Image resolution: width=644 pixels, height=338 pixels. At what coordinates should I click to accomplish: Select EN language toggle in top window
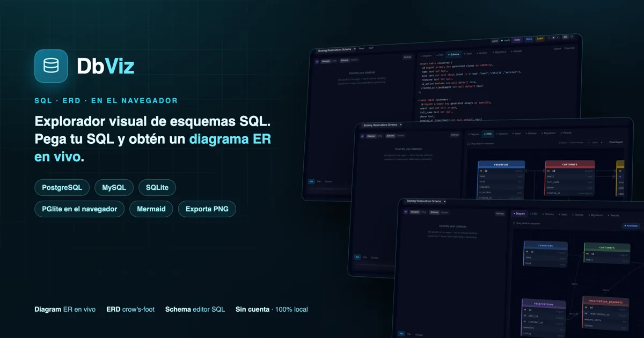click(565, 36)
